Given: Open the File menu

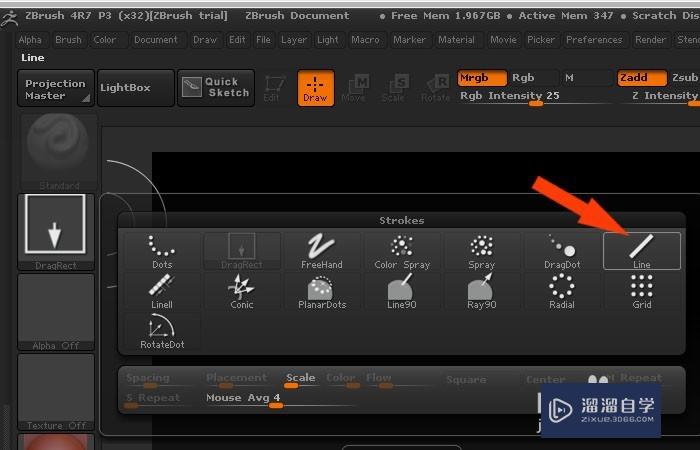Looking at the screenshot, I should [x=263, y=40].
